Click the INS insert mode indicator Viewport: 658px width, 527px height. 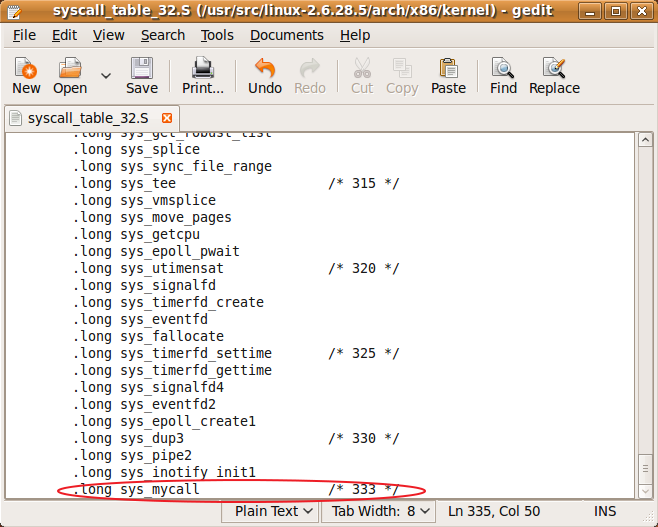[x=605, y=511]
